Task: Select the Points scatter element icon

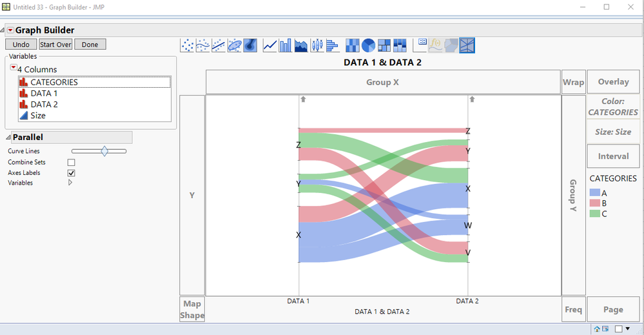Action: (188, 45)
